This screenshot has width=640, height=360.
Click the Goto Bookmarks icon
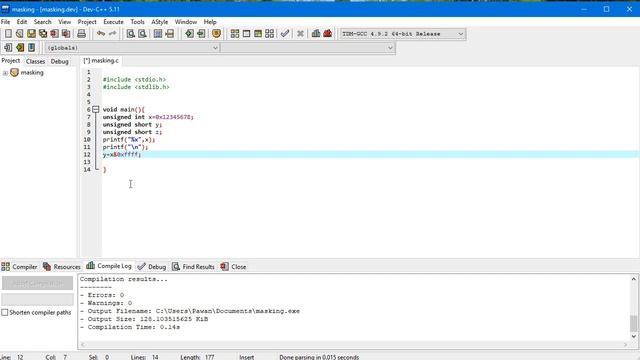31,47
